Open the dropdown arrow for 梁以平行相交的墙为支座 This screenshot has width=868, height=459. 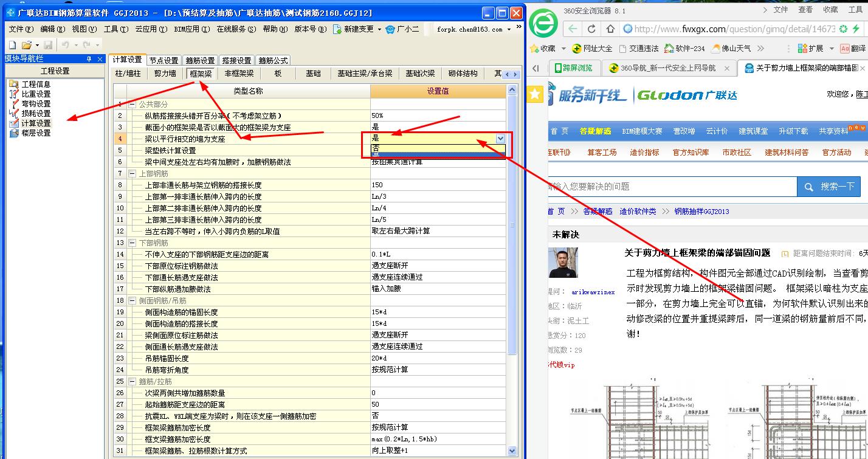point(500,139)
